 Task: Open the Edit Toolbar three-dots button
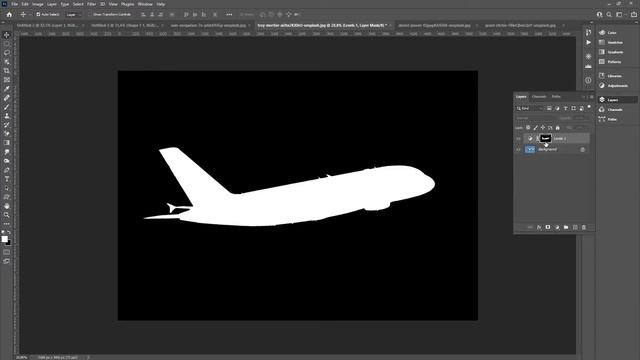coord(7,224)
